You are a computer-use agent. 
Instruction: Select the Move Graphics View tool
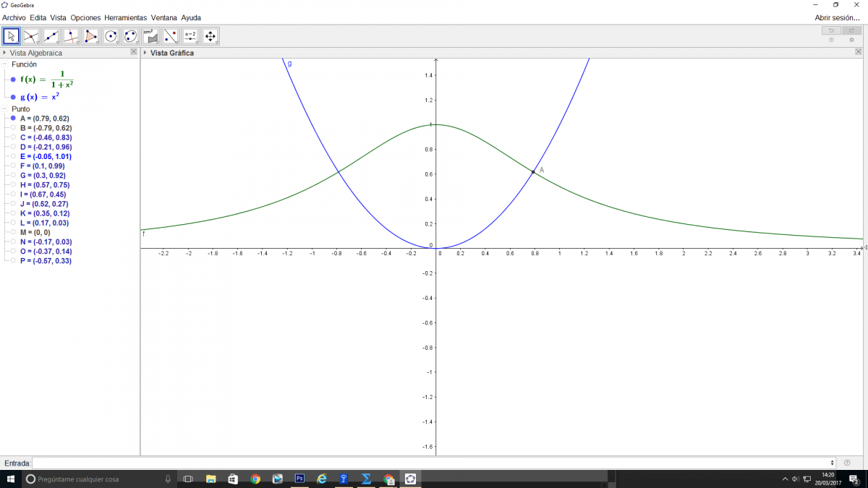click(x=210, y=35)
